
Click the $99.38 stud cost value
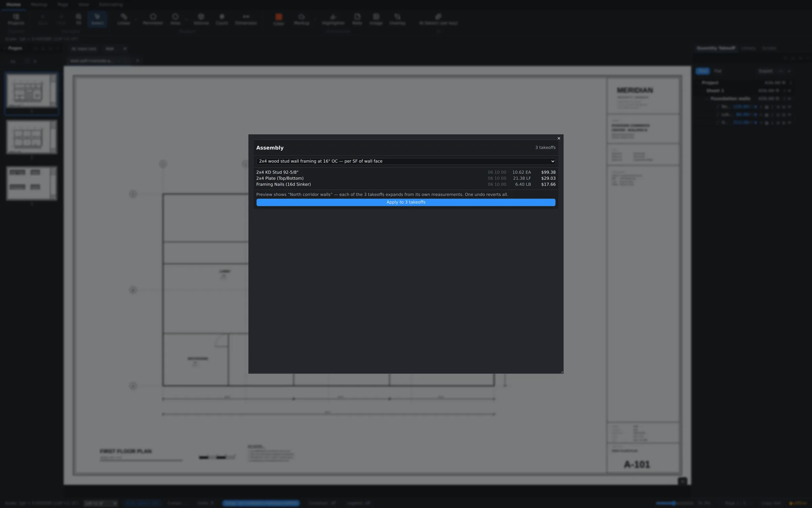pyautogui.click(x=548, y=172)
